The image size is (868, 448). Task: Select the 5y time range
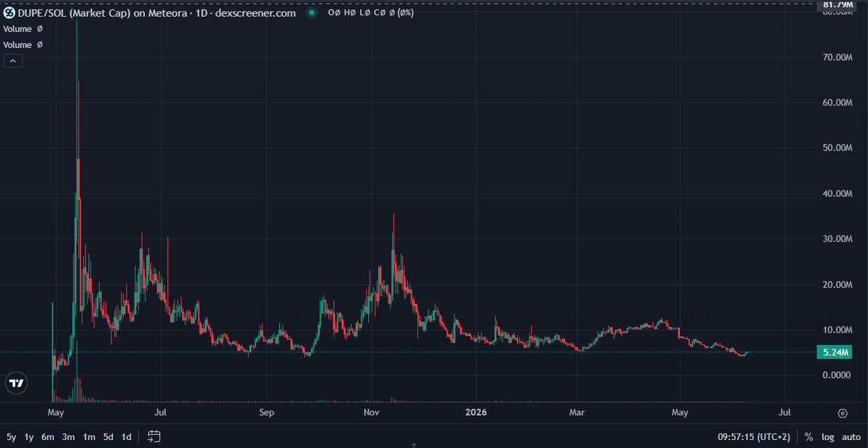coord(11,437)
